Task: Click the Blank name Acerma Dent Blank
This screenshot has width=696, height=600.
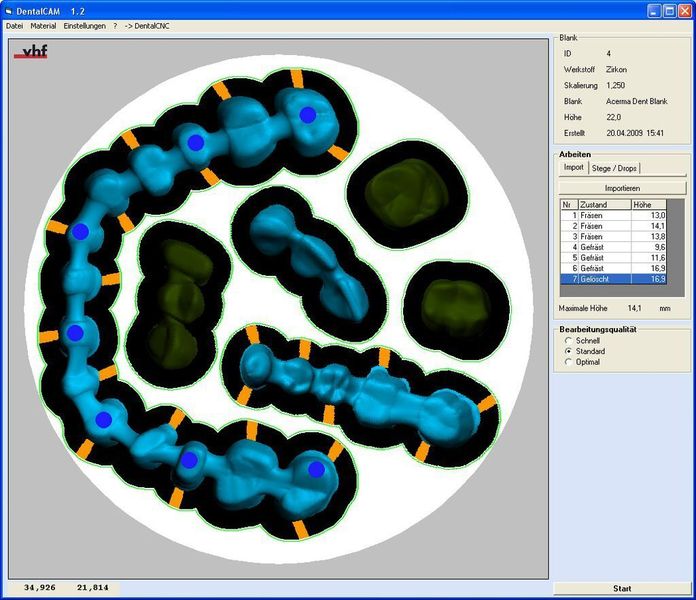Action: (637, 101)
